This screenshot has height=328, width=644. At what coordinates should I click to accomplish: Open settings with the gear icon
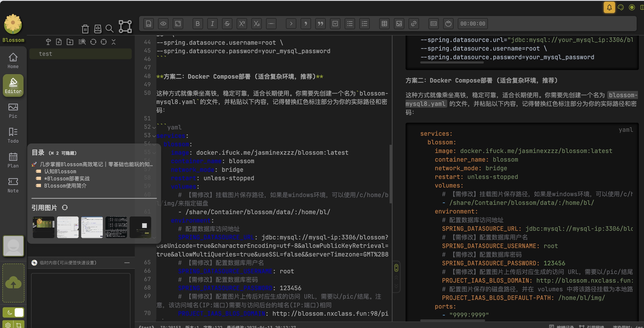click(8, 325)
